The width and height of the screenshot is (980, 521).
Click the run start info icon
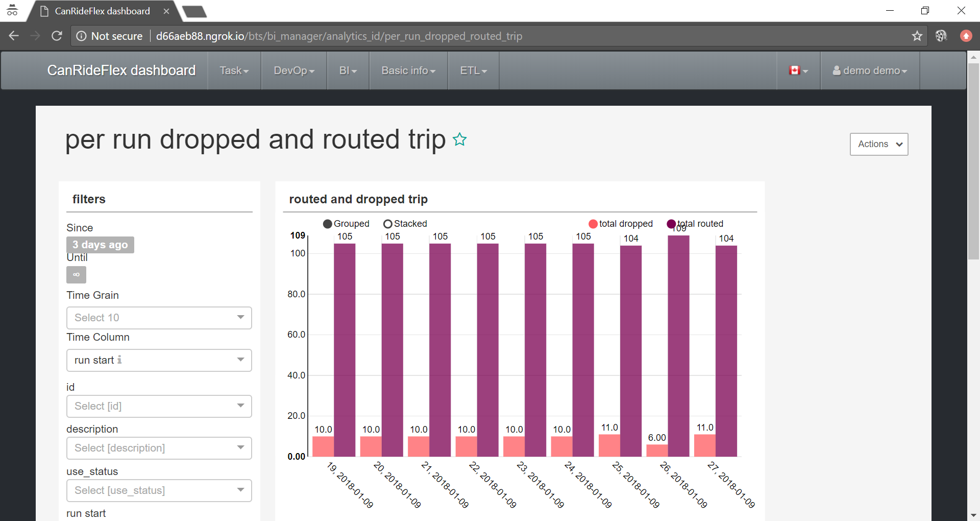[119, 360]
